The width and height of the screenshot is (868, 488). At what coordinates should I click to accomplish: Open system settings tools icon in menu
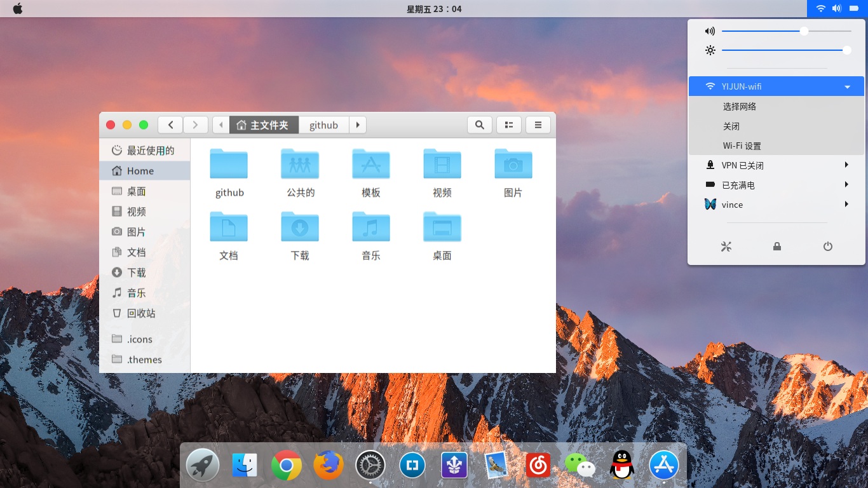[x=726, y=247]
